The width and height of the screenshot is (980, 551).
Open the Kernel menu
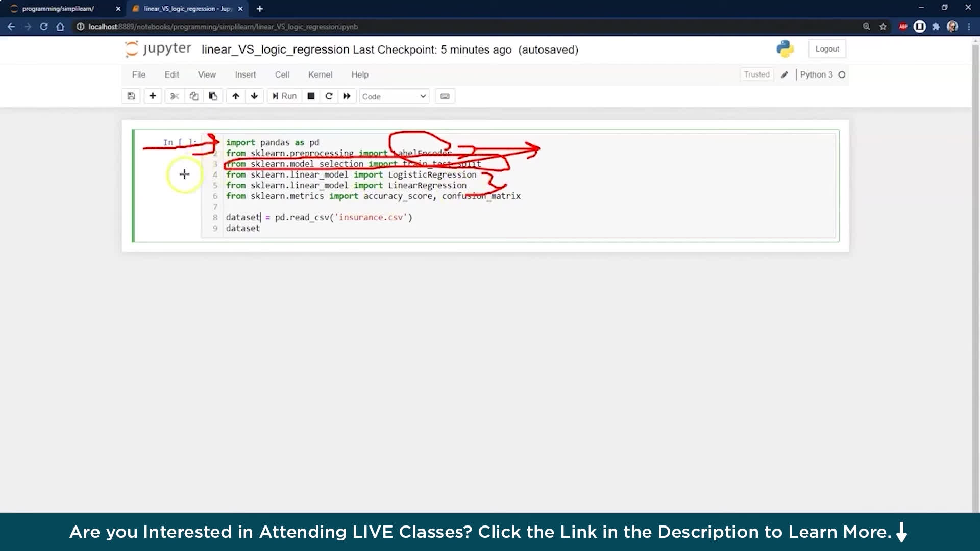click(x=320, y=74)
